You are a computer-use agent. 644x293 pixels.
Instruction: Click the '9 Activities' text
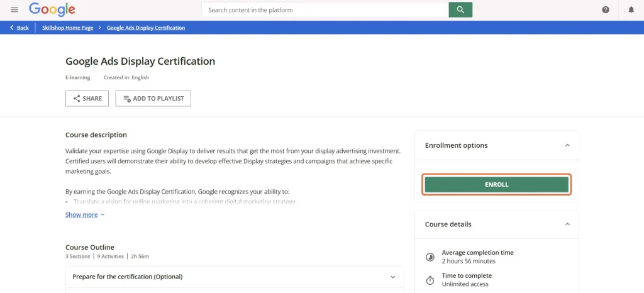[110, 257]
